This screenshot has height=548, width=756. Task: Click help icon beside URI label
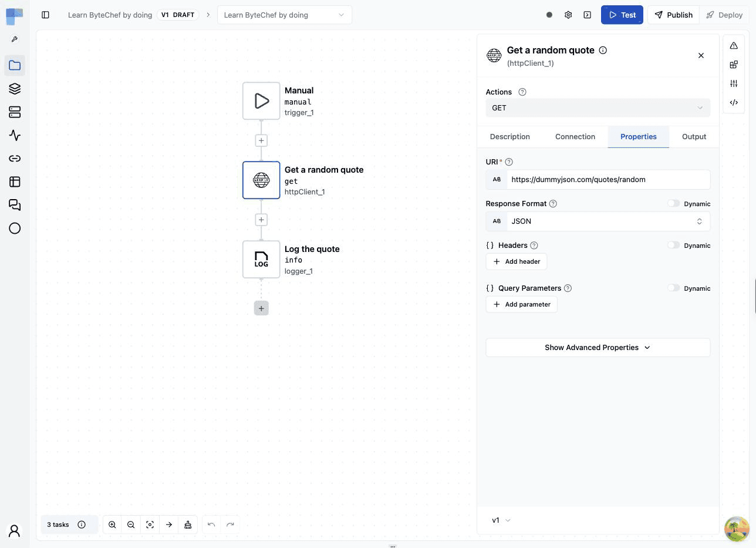point(509,162)
